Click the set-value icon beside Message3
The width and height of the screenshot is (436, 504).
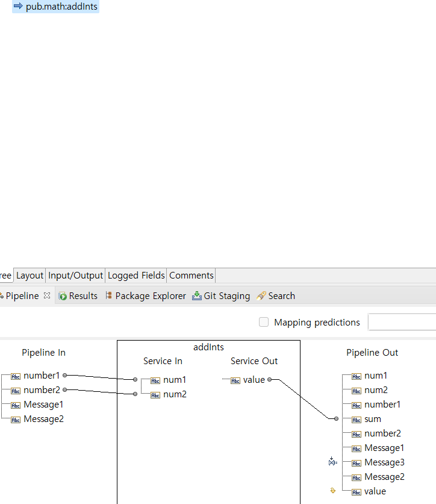tap(332, 462)
